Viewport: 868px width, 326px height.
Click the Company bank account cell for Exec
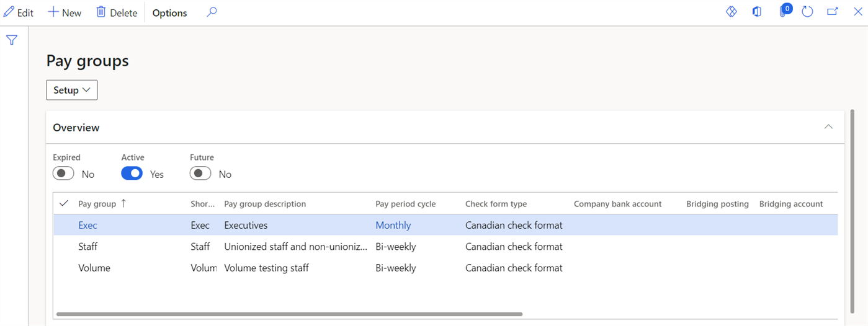click(x=624, y=226)
